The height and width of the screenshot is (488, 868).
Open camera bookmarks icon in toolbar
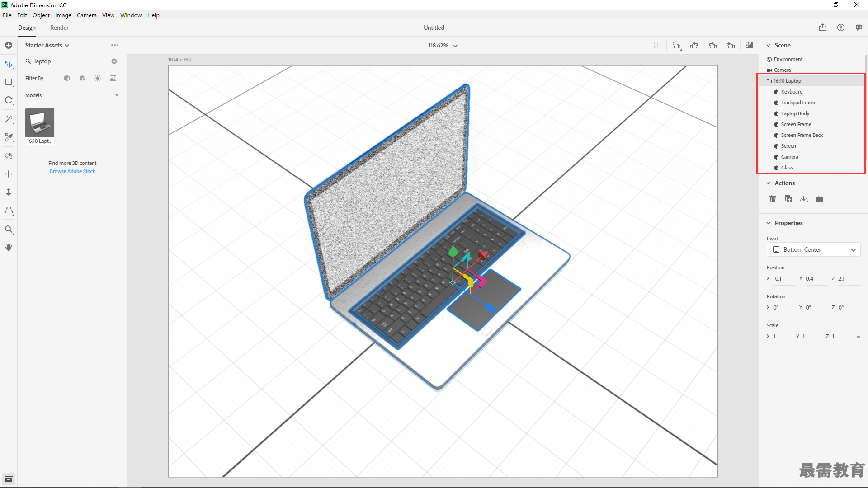[x=731, y=45]
